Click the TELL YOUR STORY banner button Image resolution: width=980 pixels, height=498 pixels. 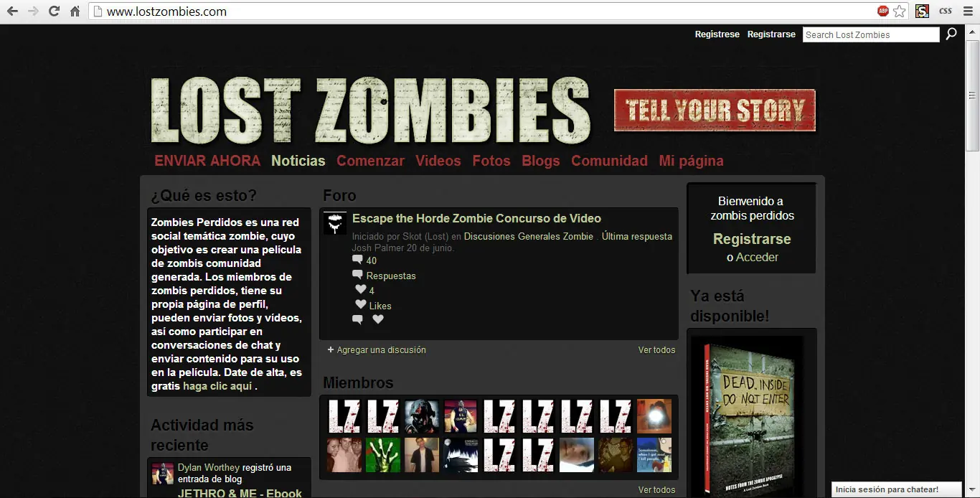pos(715,111)
